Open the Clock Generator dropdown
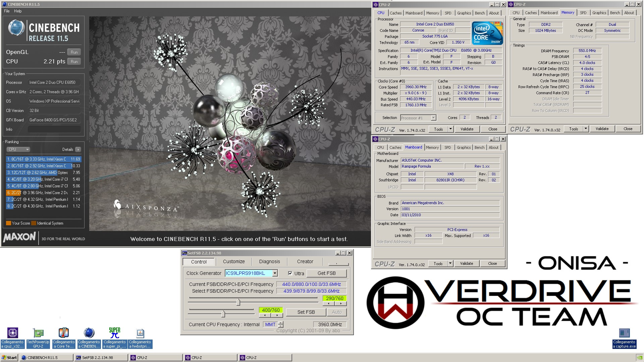 coord(275,273)
